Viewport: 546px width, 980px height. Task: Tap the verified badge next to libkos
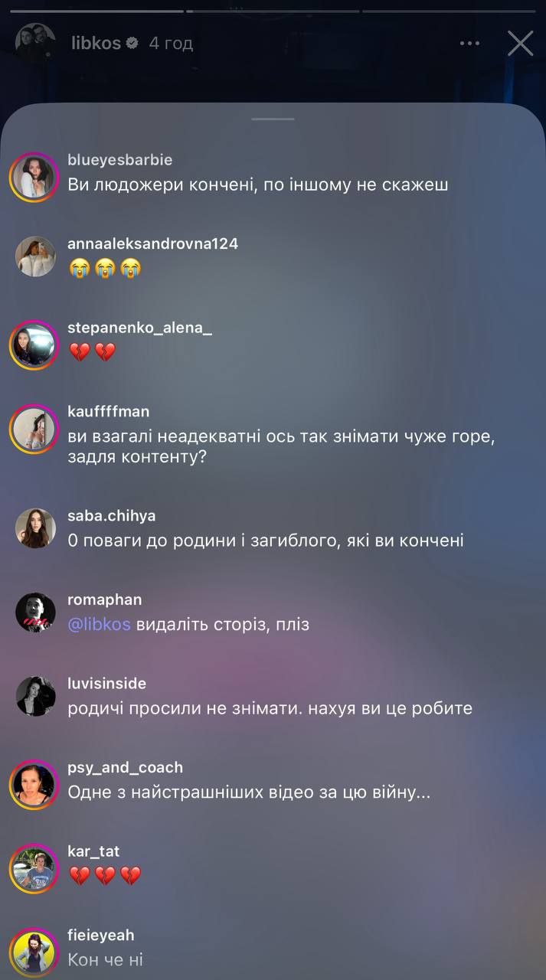pos(132,44)
